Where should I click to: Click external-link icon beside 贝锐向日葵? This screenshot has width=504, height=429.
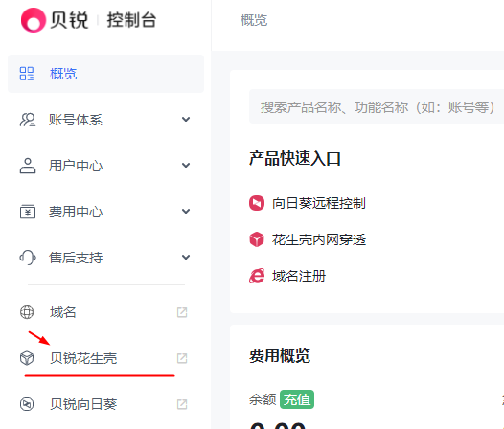coord(182,404)
